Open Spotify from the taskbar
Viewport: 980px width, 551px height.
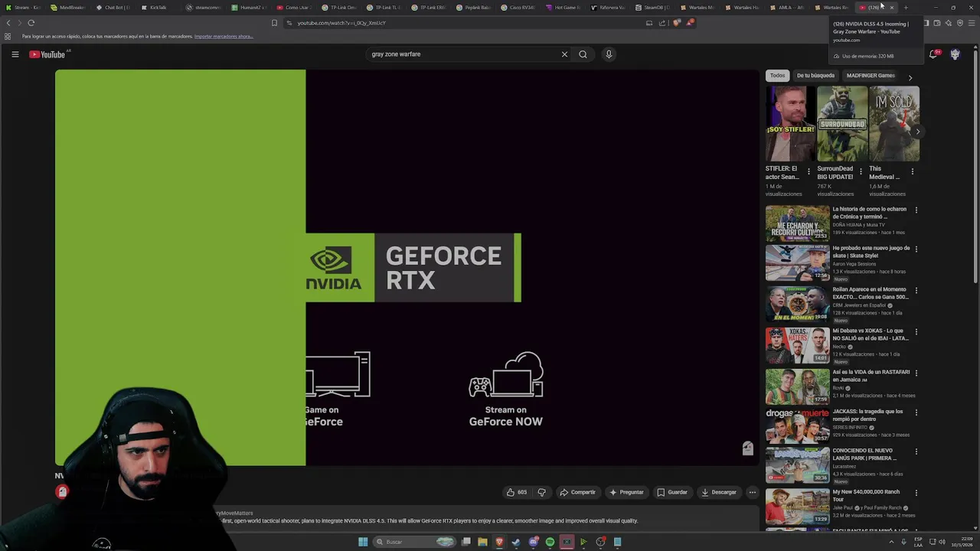550,542
